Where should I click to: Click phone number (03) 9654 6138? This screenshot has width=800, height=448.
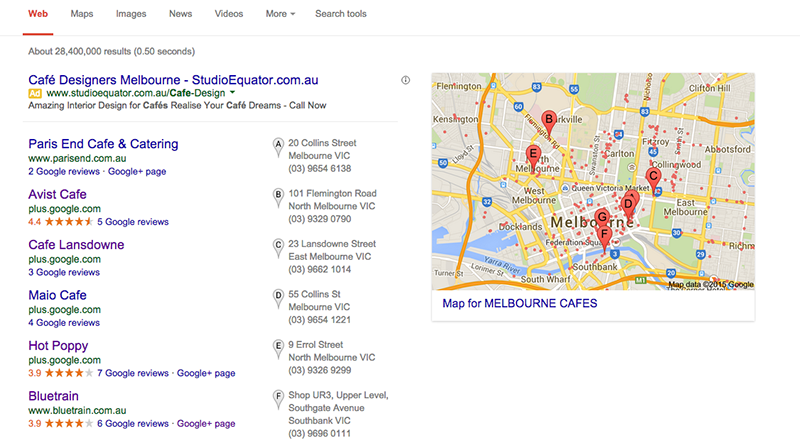[x=319, y=169]
